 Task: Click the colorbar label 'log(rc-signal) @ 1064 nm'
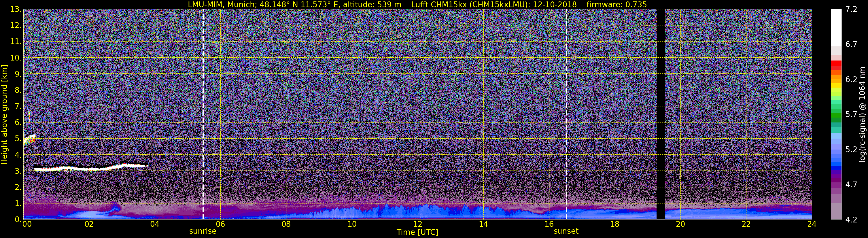point(862,114)
